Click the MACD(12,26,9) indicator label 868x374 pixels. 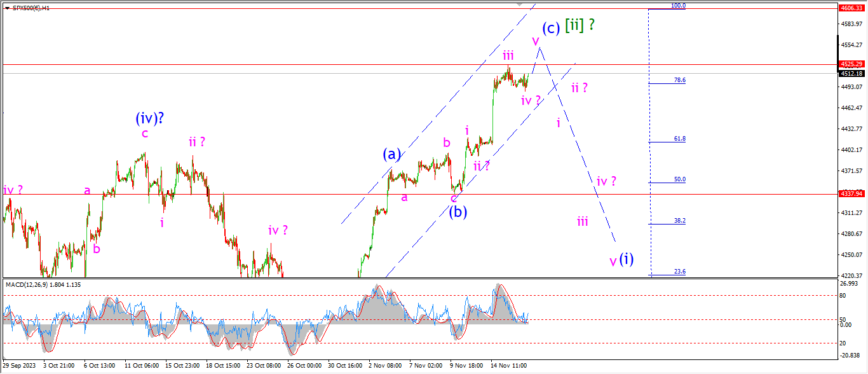(29, 284)
